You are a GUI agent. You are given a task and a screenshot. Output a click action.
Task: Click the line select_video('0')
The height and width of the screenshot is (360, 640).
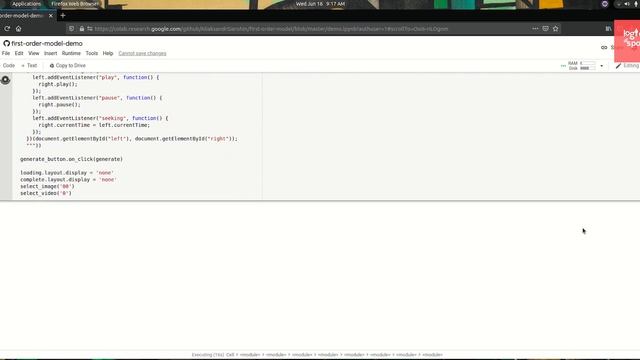[46, 193]
